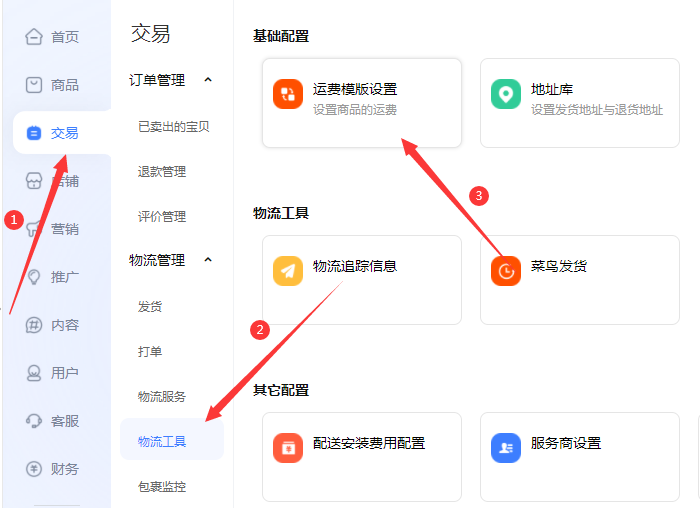
Task: Select the highlighted 物流工具 menu item
Action: 162,441
